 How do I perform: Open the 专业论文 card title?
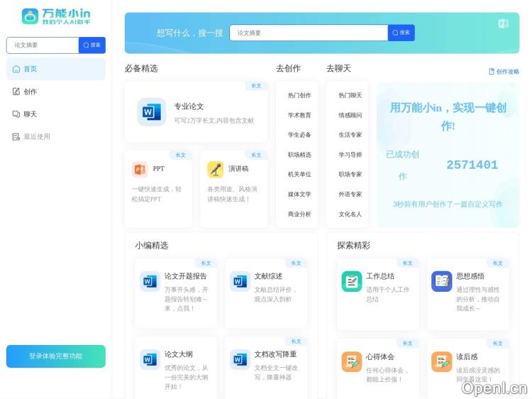[189, 106]
